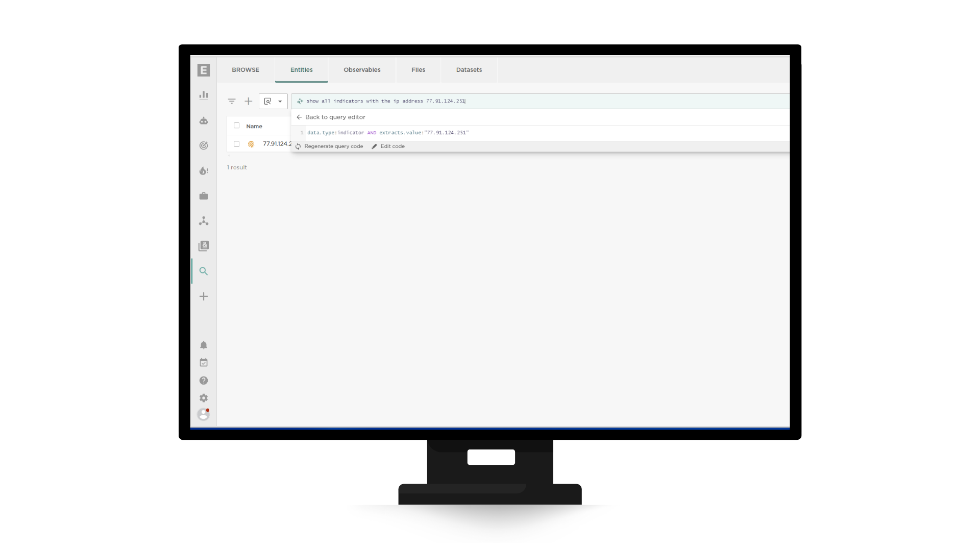
Task: Click the Edit code button
Action: [388, 146]
